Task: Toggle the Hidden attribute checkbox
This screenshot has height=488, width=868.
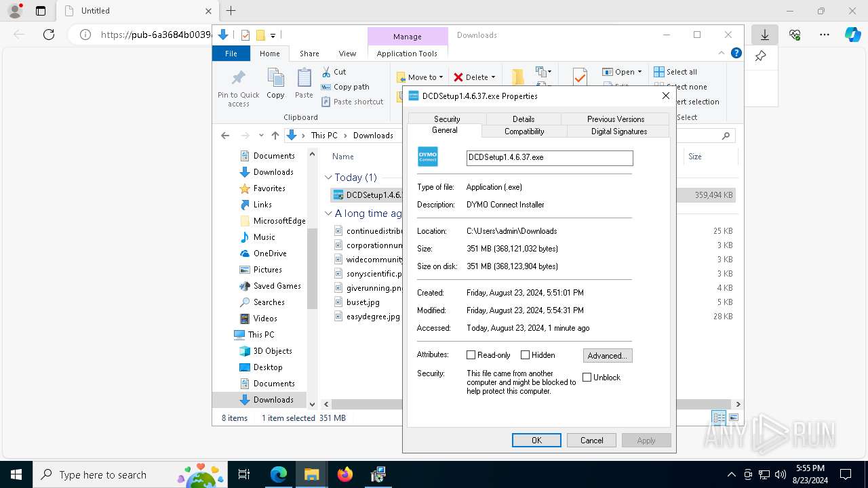Action: [x=525, y=355]
